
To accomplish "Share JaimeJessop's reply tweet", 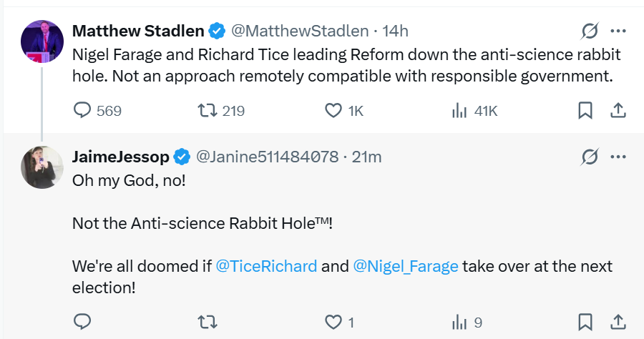I will (x=618, y=323).
